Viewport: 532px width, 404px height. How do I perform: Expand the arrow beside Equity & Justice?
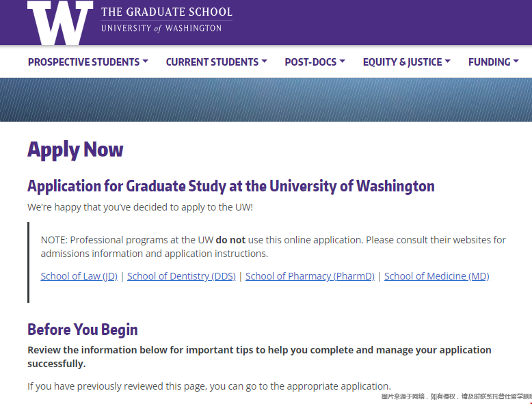(447, 62)
